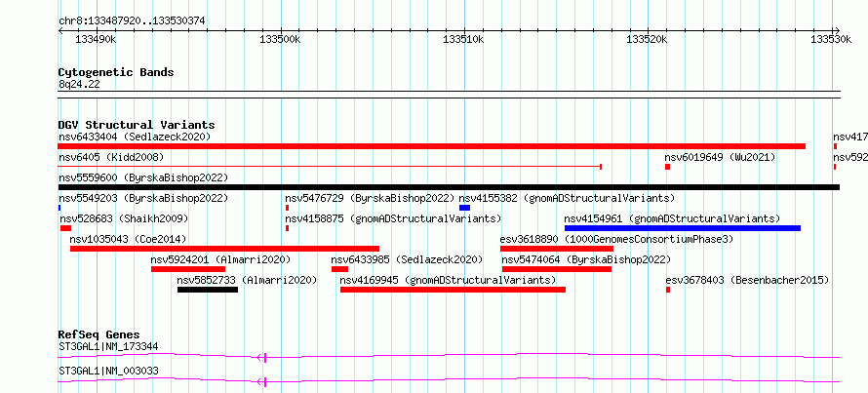Click the nsv5474064 red variant bar
The width and height of the screenshot is (868, 393).
coord(557,269)
